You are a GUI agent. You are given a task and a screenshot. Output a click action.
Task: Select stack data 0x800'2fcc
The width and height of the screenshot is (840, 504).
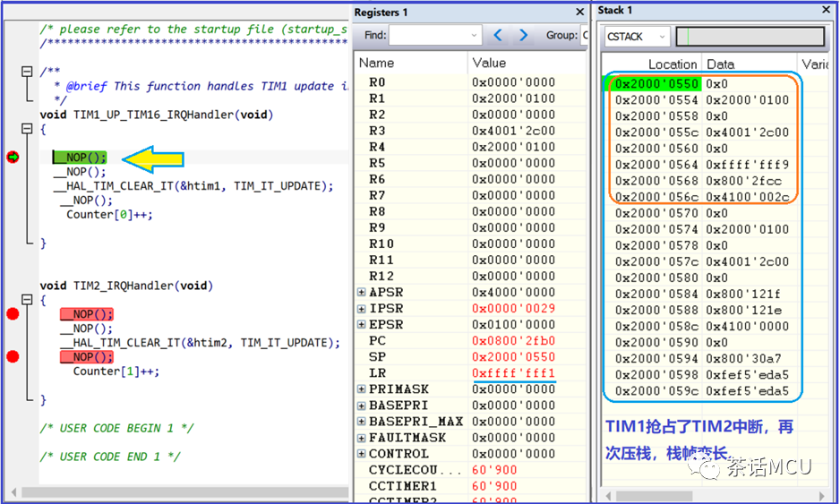click(743, 181)
